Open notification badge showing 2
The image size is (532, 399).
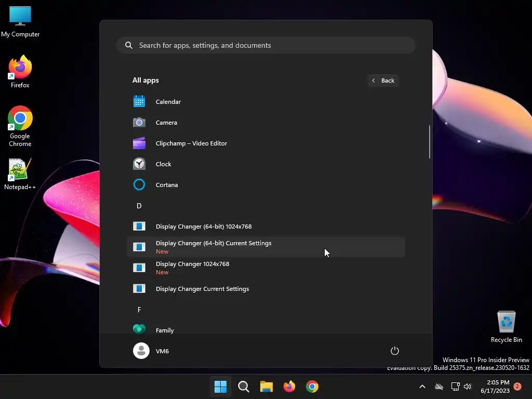pos(517,387)
